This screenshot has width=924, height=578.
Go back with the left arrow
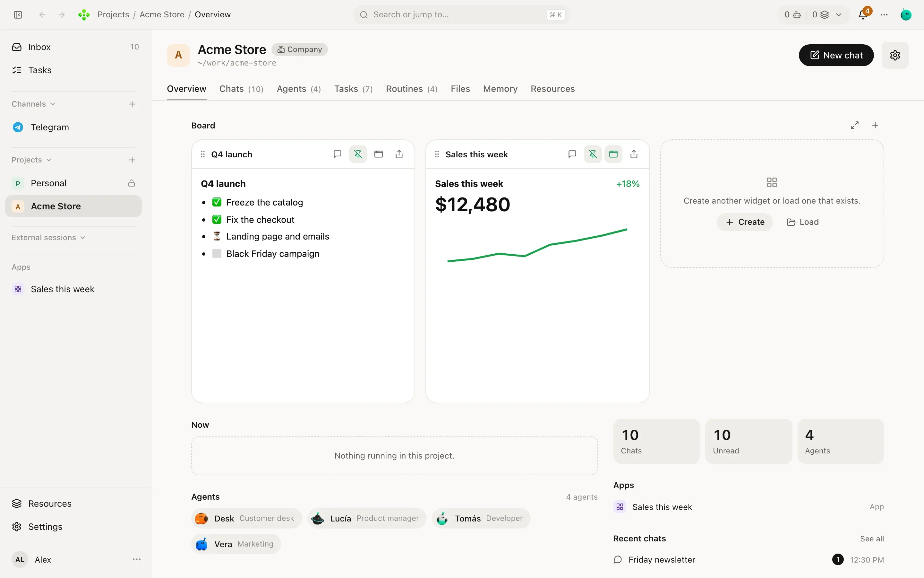(x=42, y=14)
